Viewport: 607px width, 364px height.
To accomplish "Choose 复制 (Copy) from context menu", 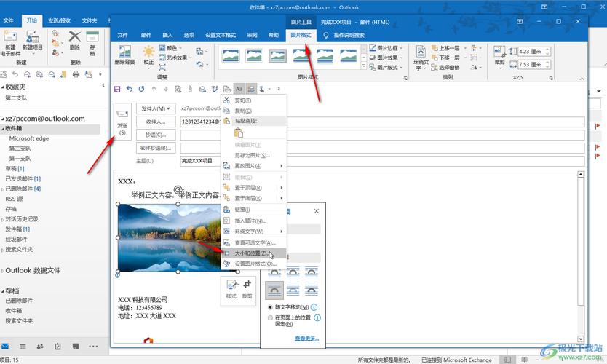I will click(x=254, y=111).
